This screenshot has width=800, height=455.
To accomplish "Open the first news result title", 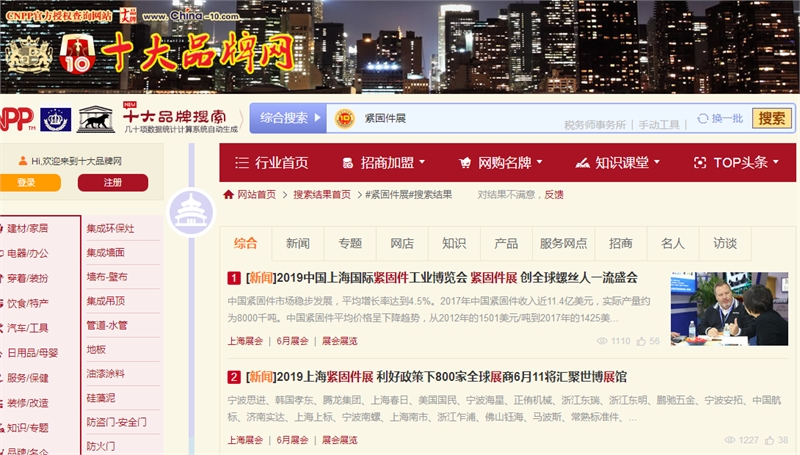I will 442,278.
